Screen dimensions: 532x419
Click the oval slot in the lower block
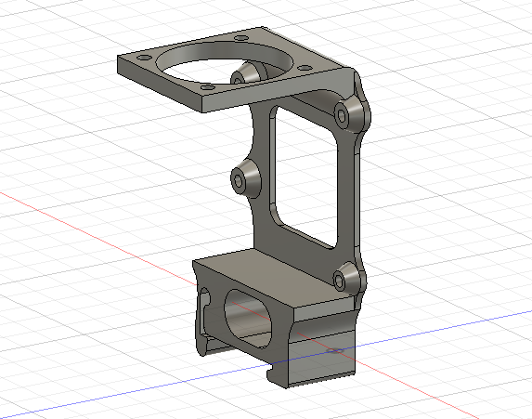tap(248, 319)
